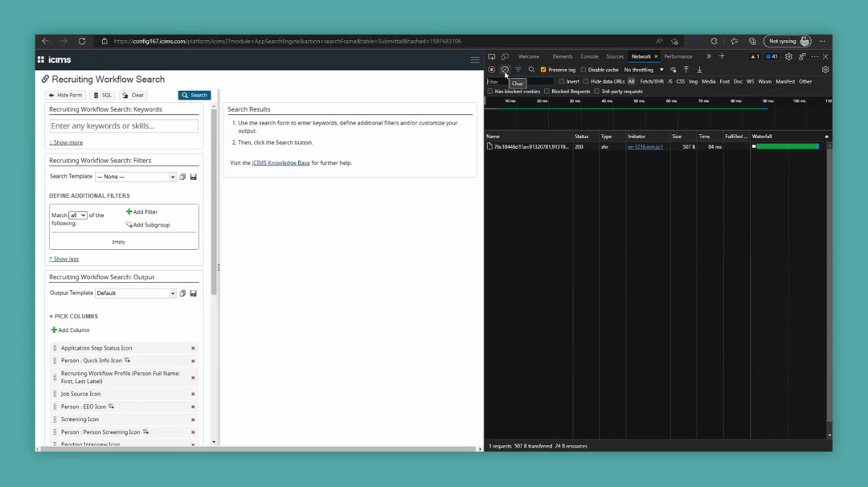Check Hide data URLs
Image resolution: width=868 pixels, height=487 pixels.
[586, 81]
